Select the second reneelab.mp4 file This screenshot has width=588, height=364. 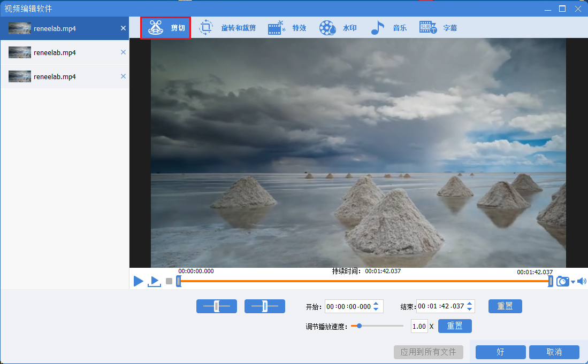[65, 52]
